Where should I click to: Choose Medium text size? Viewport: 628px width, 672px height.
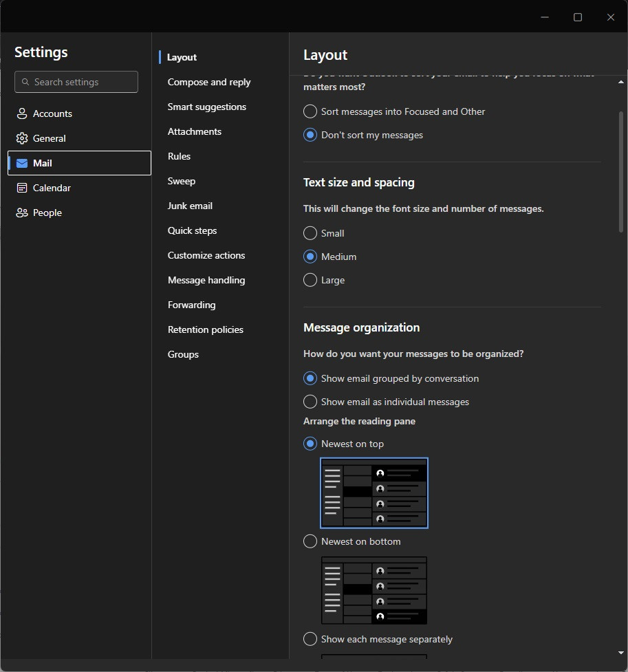tap(310, 257)
